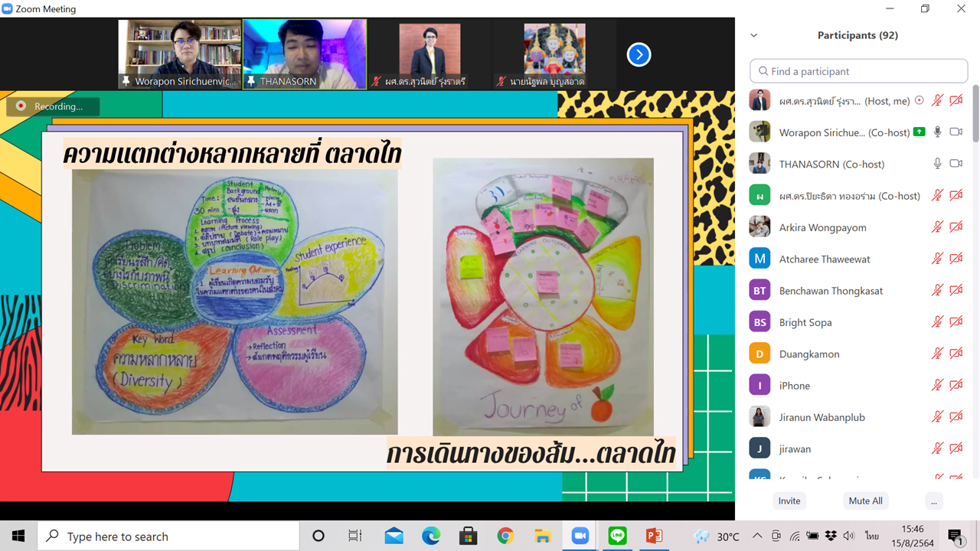Viewport: 980px width, 551px height.
Task: Click the host recording indicator icon
Action: [919, 100]
